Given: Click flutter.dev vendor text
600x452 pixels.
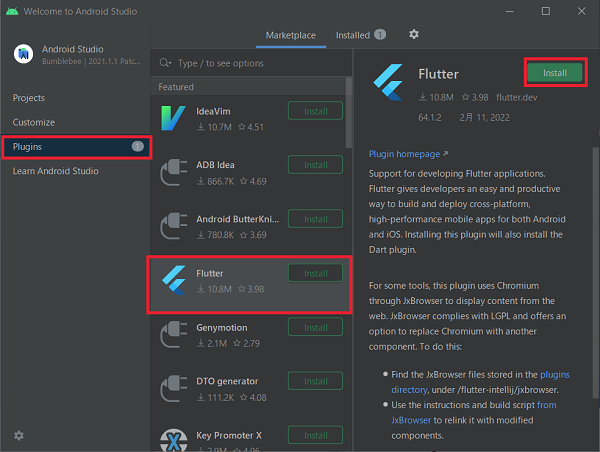Looking at the screenshot, I should pyautogui.click(x=517, y=97).
